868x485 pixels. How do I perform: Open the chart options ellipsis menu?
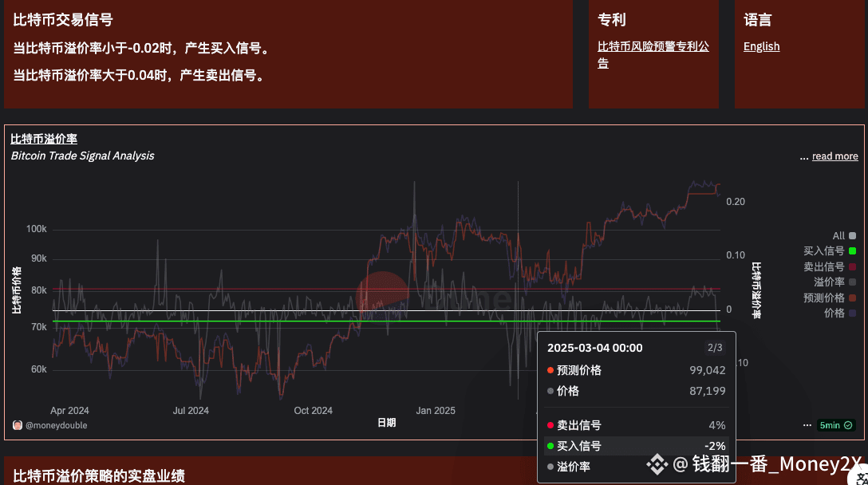pyautogui.click(x=807, y=425)
